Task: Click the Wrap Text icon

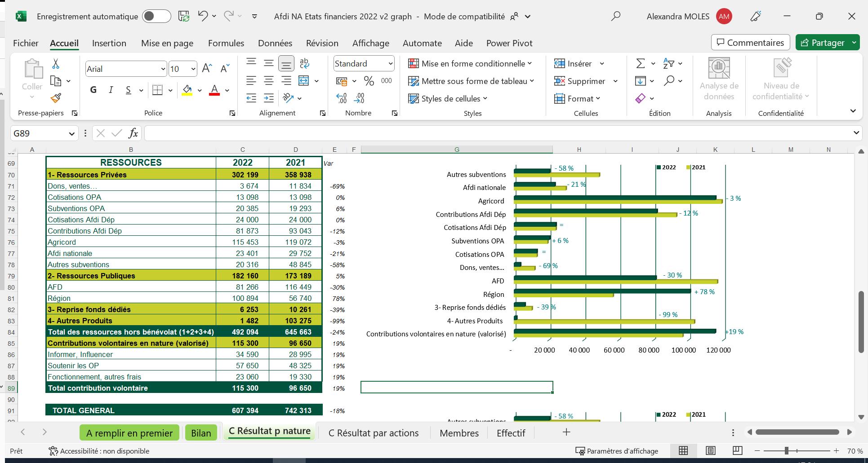Action: point(304,63)
